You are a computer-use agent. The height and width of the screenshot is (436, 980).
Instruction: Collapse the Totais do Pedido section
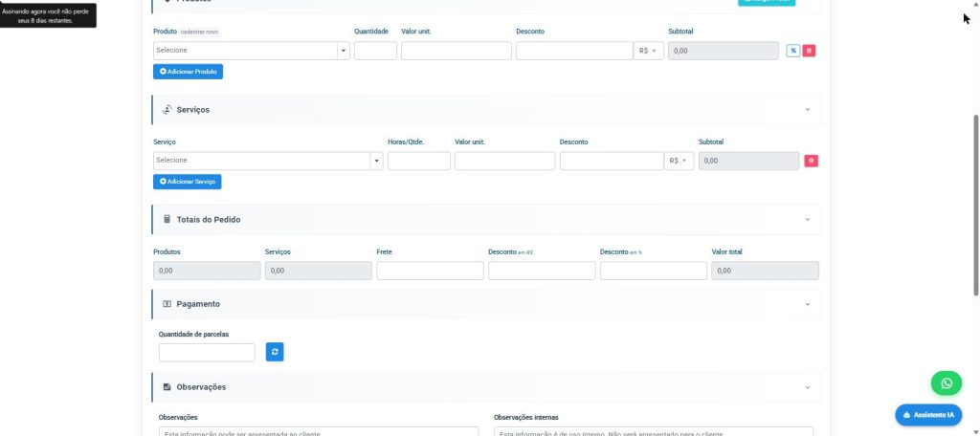(x=807, y=219)
